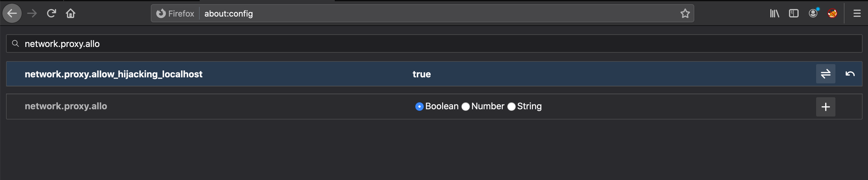This screenshot has height=180, width=868.
Task: Click the red extension icon in toolbar
Action: pyautogui.click(x=832, y=14)
